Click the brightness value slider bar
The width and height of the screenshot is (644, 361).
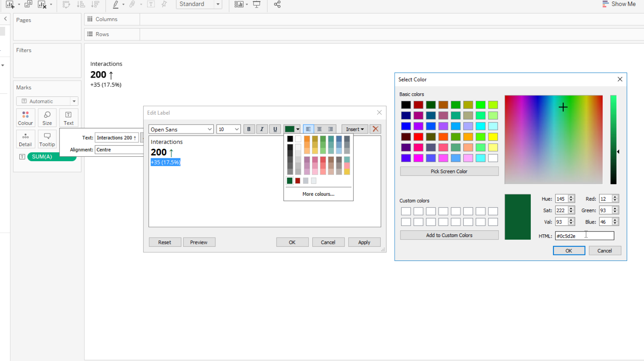(613, 140)
